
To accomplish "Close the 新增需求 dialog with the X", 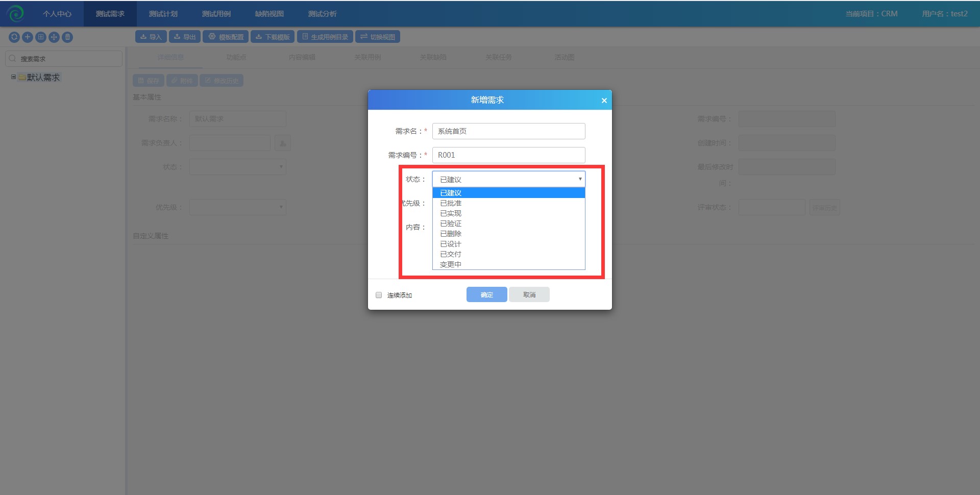I will coord(604,101).
